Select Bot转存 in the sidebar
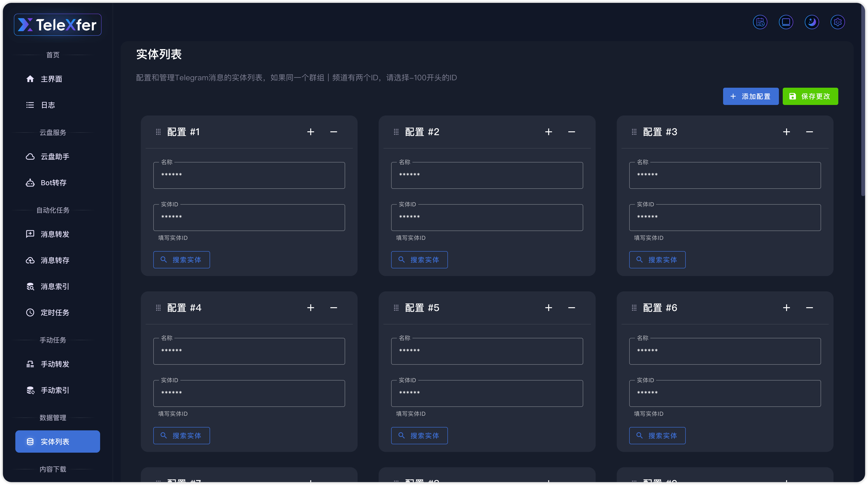Screen dimensions: 868x485 coord(53,183)
